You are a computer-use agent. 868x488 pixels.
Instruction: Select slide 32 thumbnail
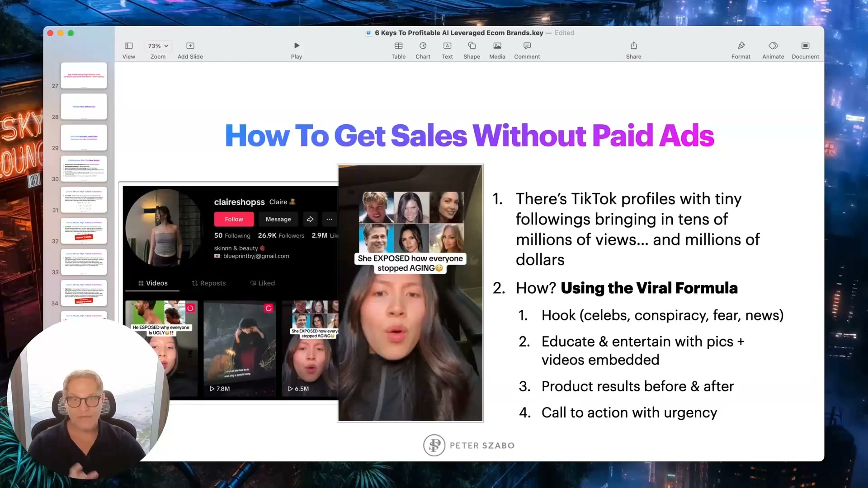84,231
